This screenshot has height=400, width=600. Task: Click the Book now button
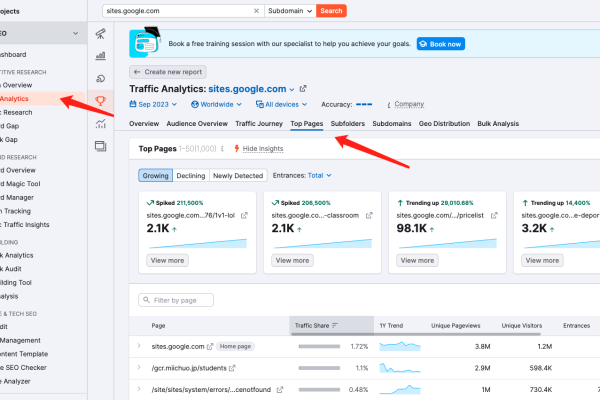coord(441,44)
